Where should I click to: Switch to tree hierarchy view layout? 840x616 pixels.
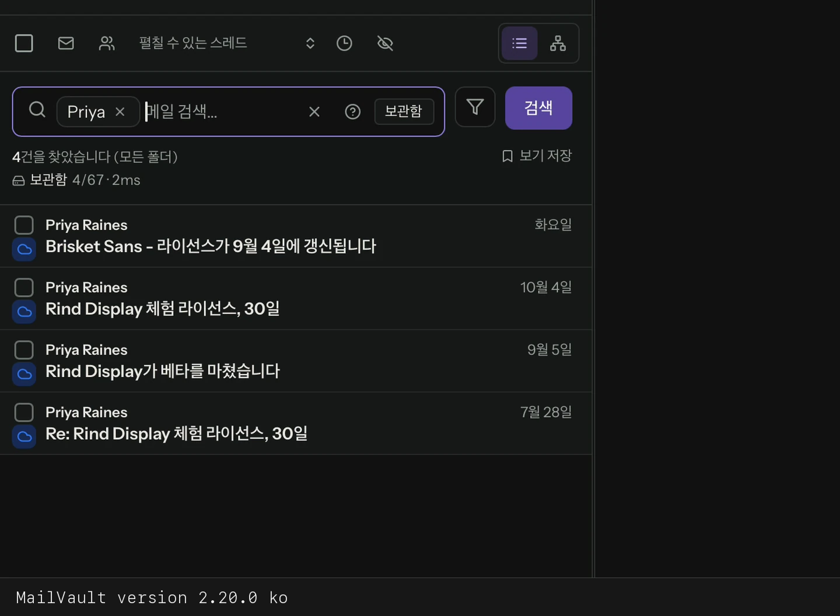(x=558, y=43)
